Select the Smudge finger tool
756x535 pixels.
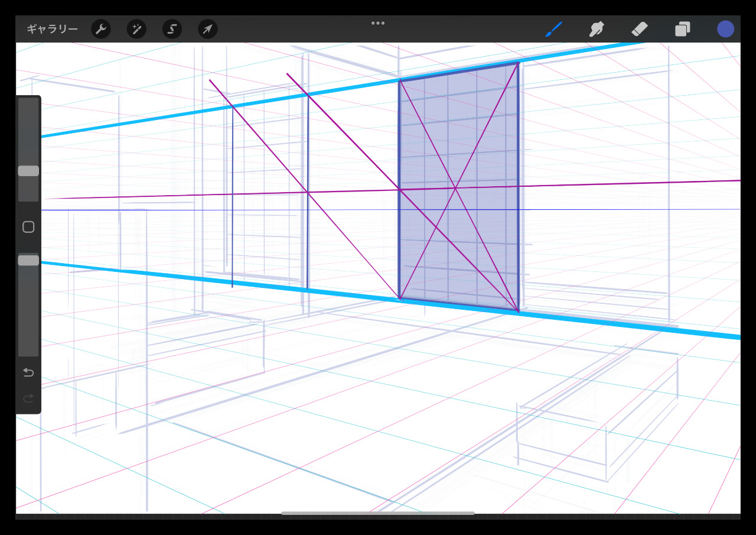point(597,29)
